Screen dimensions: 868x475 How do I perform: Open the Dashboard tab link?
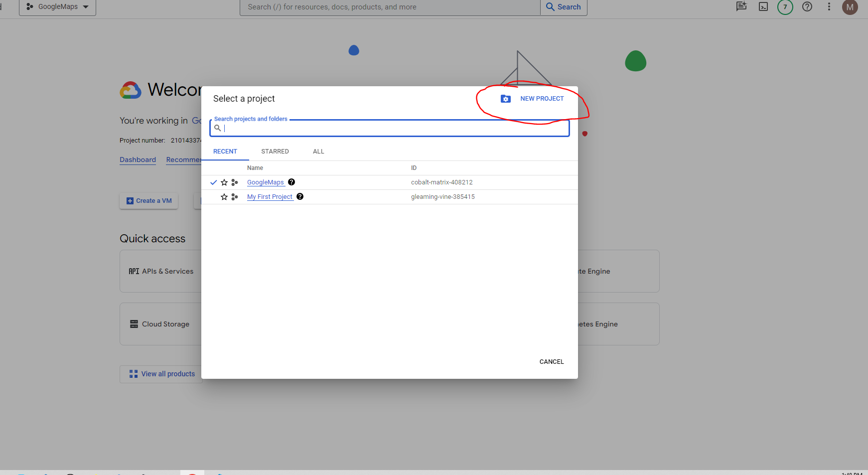(x=138, y=159)
